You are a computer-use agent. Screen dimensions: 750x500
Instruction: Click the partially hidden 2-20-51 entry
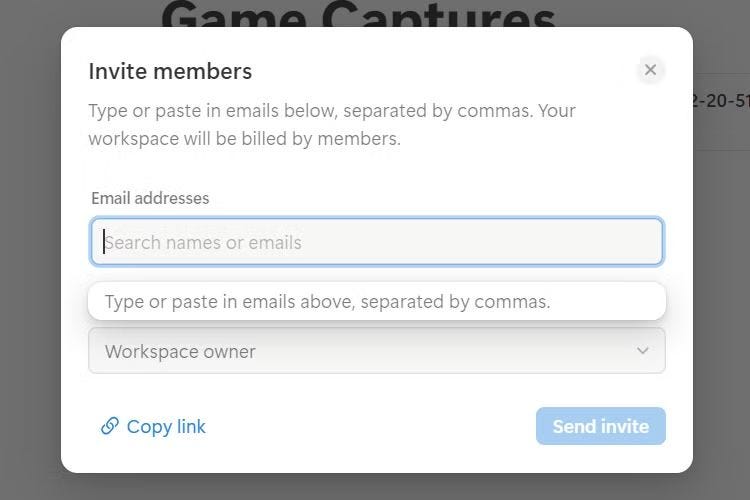point(720,101)
